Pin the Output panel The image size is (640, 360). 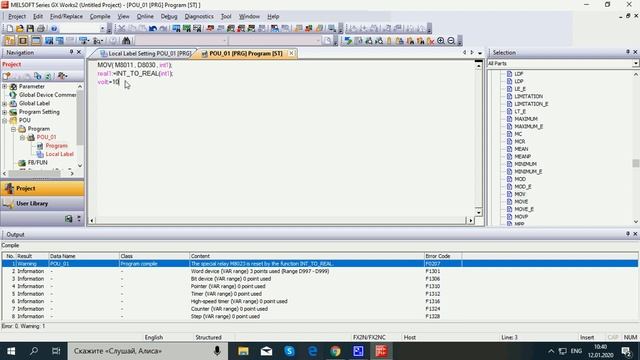pyautogui.click(x=628, y=234)
